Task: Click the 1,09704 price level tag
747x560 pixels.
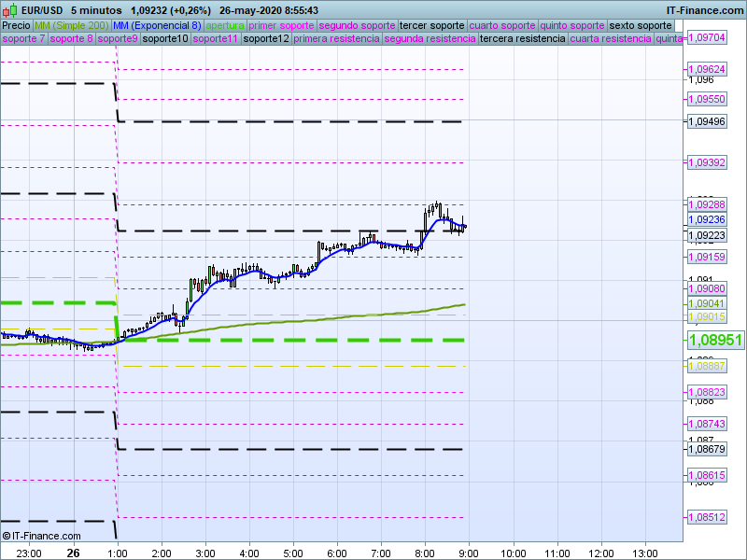Action: click(706, 38)
